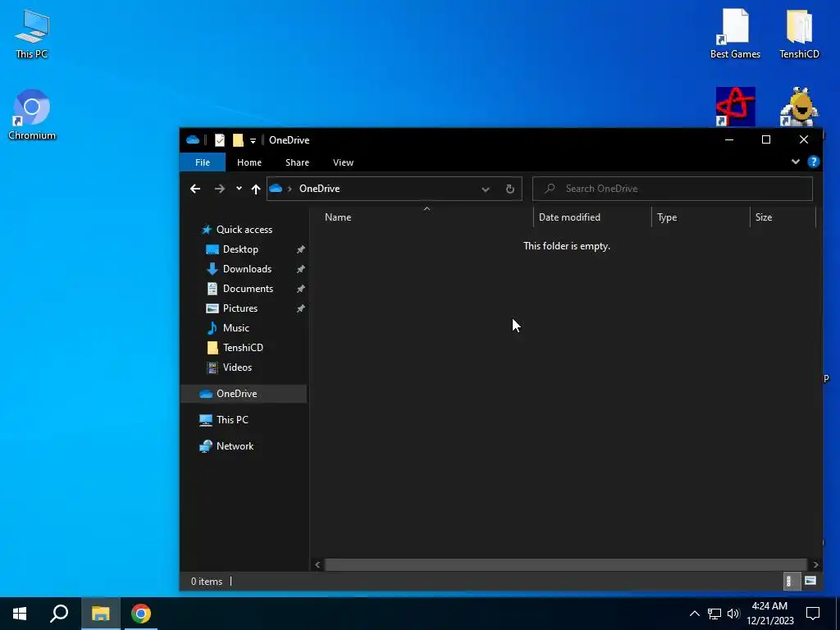Click horizontal scrollbar left arrow
Viewport: 840px width, 630px height.
coord(317,564)
